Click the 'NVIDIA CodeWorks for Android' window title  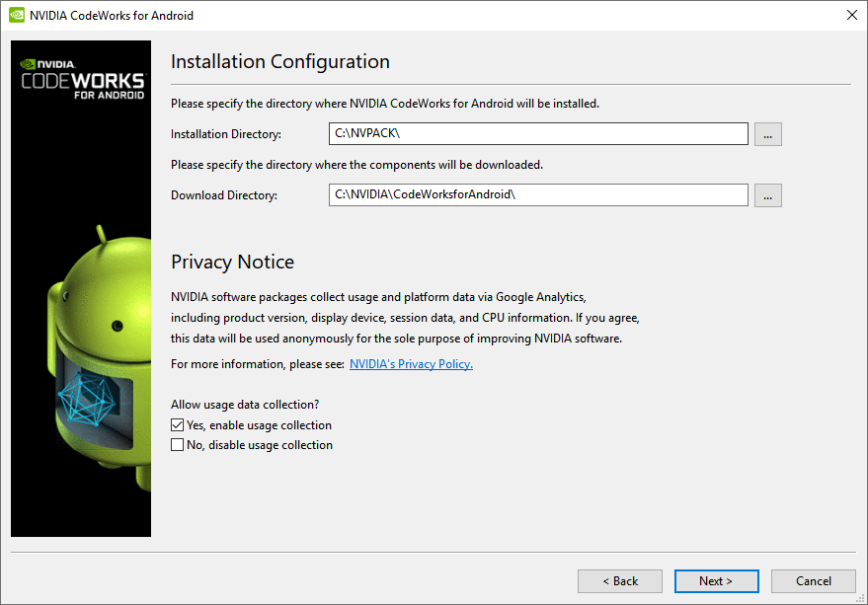click(112, 16)
